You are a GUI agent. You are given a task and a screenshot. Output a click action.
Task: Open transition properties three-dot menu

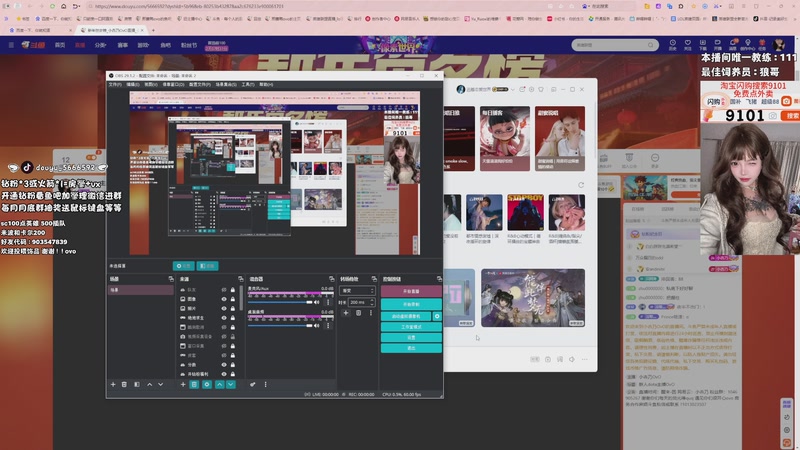click(371, 313)
